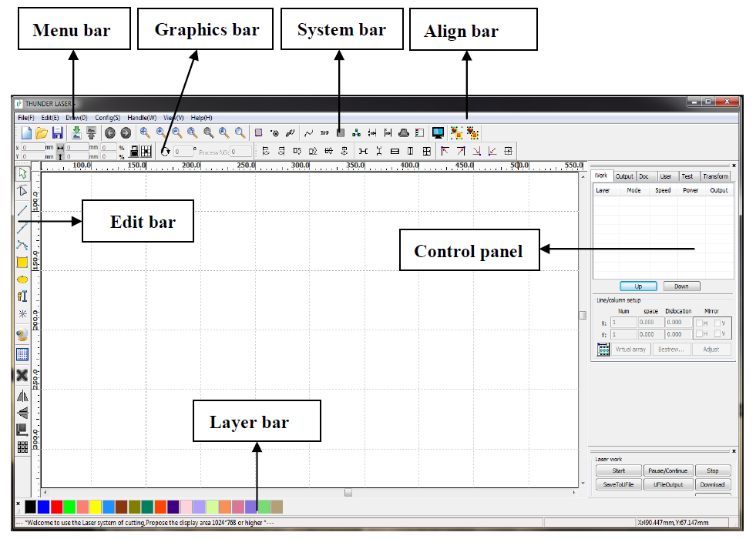This screenshot has width=756, height=539.
Task: Click the rotation angle input field
Action: [x=183, y=152]
